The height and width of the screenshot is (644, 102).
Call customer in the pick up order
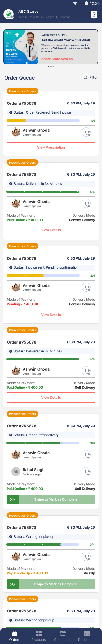[x=86, y=557]
